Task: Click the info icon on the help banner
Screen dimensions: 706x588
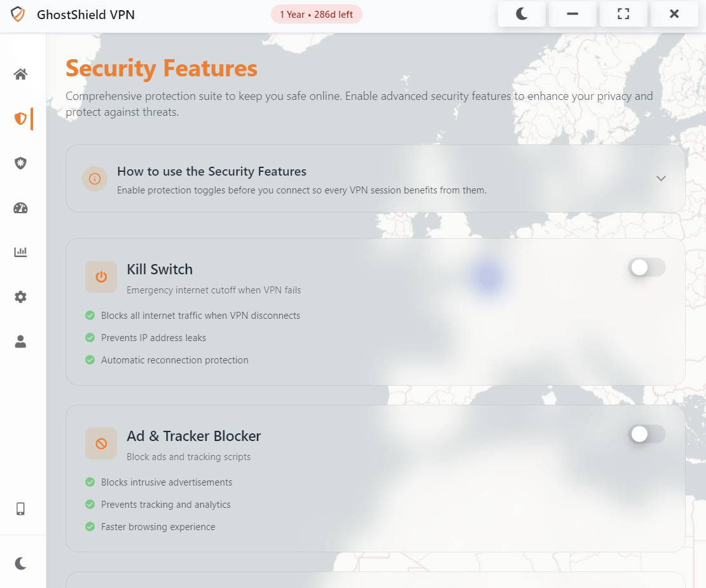Action: coord(95,178)
